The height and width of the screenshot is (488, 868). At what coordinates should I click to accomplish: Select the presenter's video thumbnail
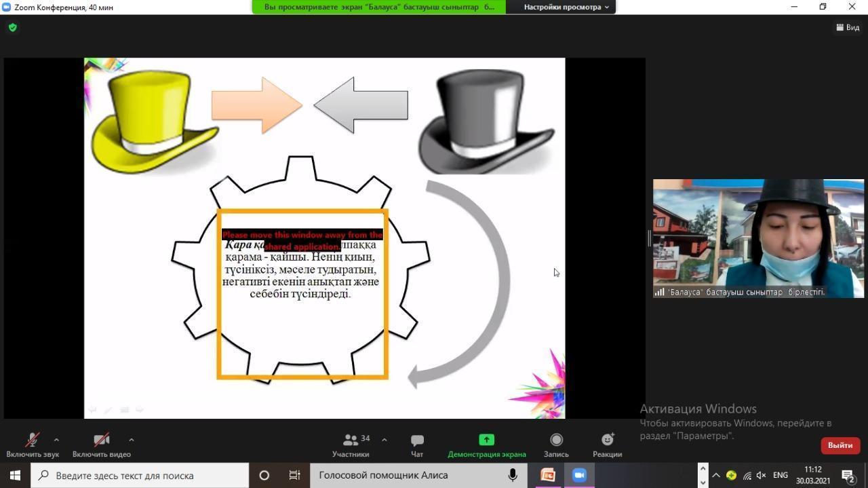pyautogui.click(x=758, y=238)
